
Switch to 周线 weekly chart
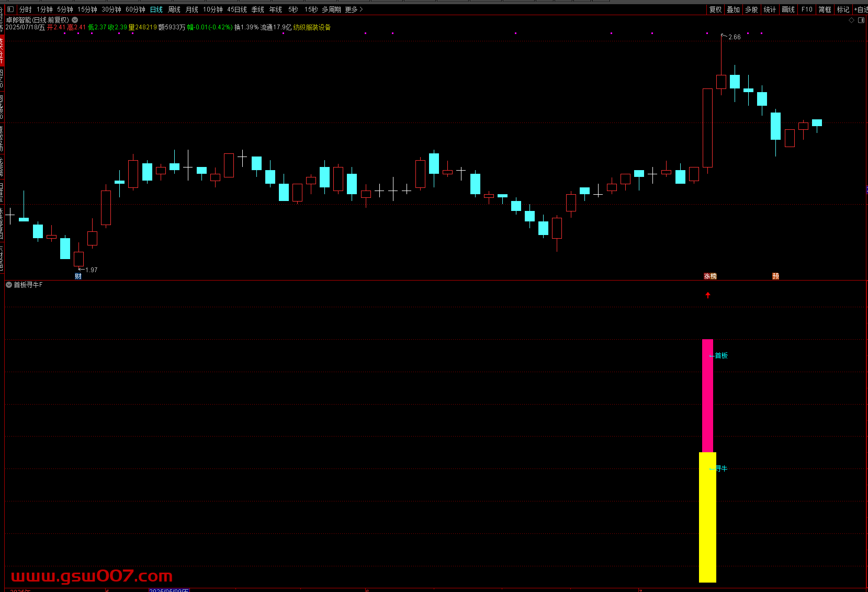tap(174, 9)
